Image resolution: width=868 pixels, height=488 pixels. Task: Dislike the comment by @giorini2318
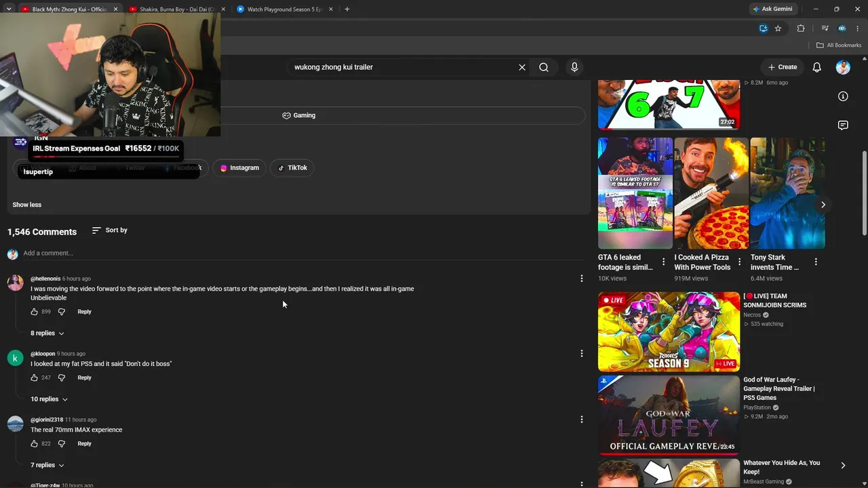click(x=62, y=444)
